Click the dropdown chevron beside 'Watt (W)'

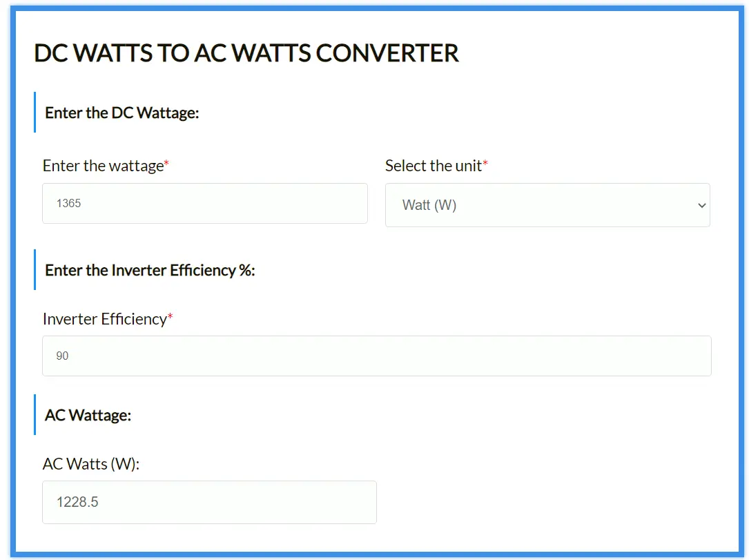tap(701, 205)
